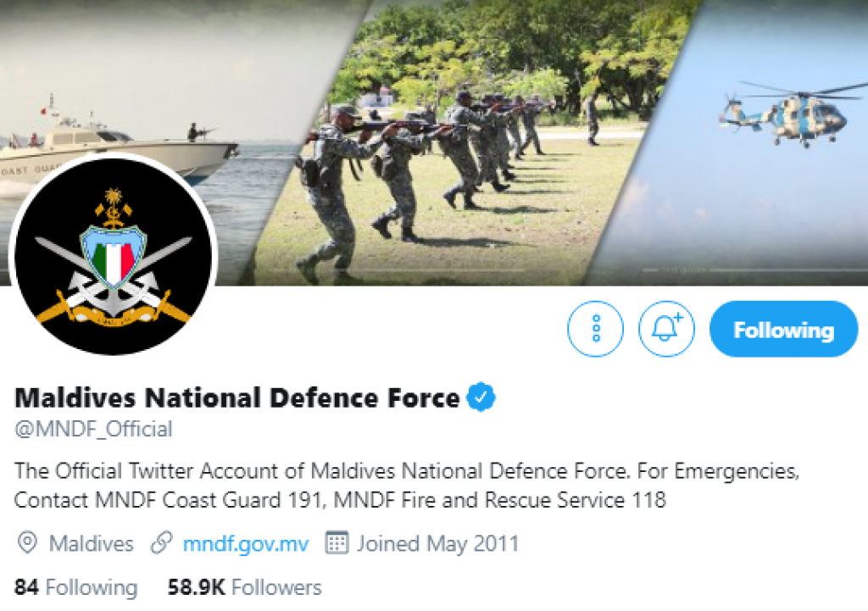The image size is (868, 611).
Task: Click the Maldives location text
Action: point(92,543)
